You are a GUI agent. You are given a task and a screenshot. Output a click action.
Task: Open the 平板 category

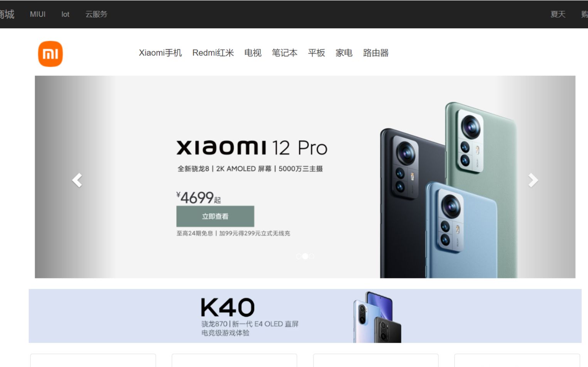(x=317, y=53)
